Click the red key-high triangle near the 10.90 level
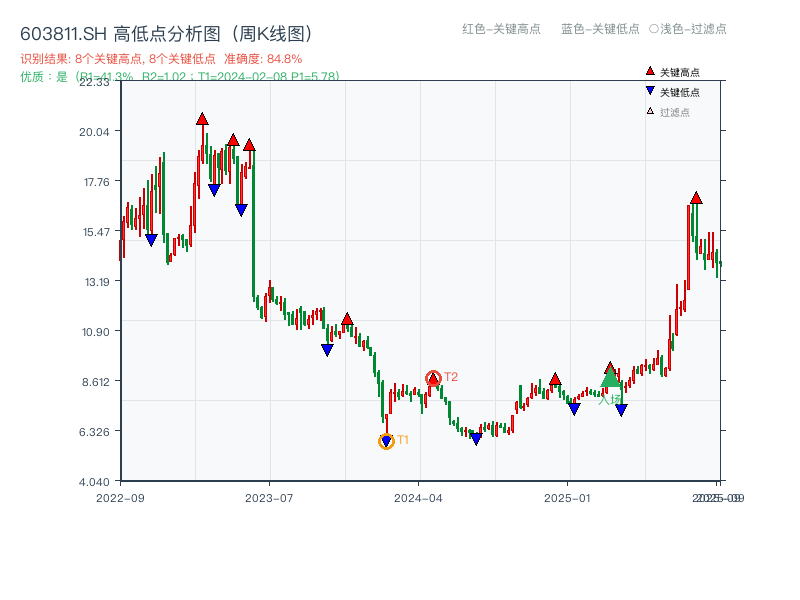The width and height of the screenshot is (800, 600). (347, 318)
